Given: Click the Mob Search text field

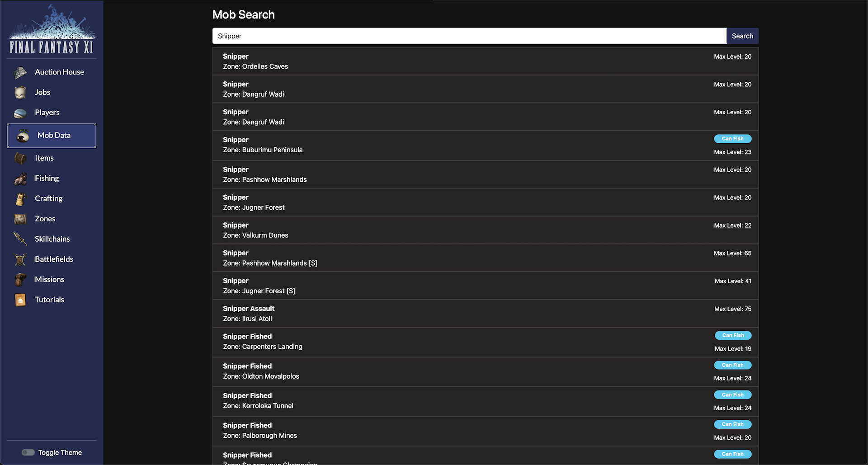Looking at the screenshot, I should click(x=469, y=36).
